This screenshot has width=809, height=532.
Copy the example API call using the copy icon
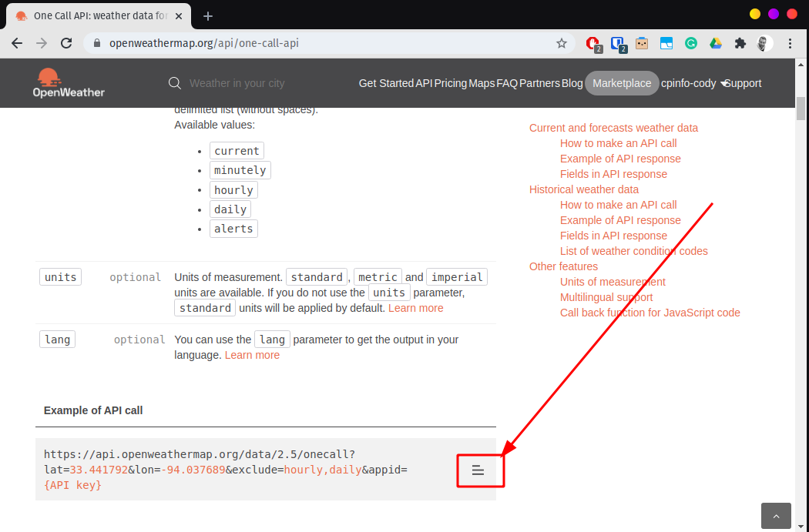click(480, 470)
